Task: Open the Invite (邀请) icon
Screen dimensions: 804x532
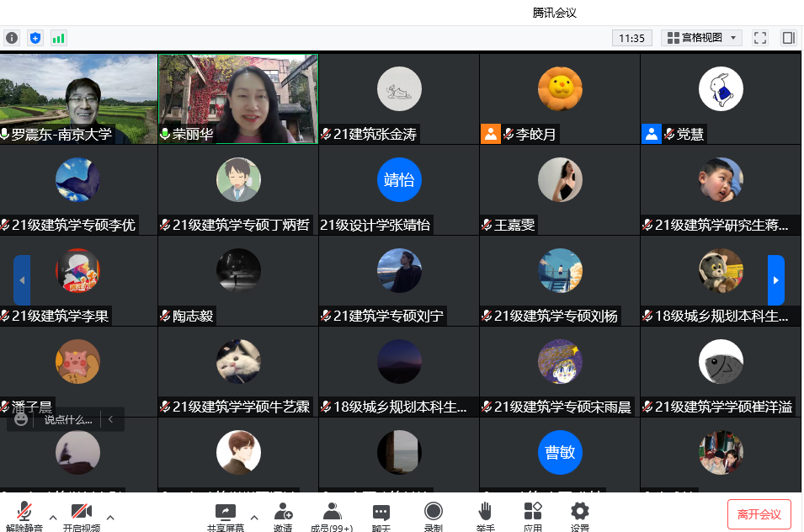Action: (283, 513)
